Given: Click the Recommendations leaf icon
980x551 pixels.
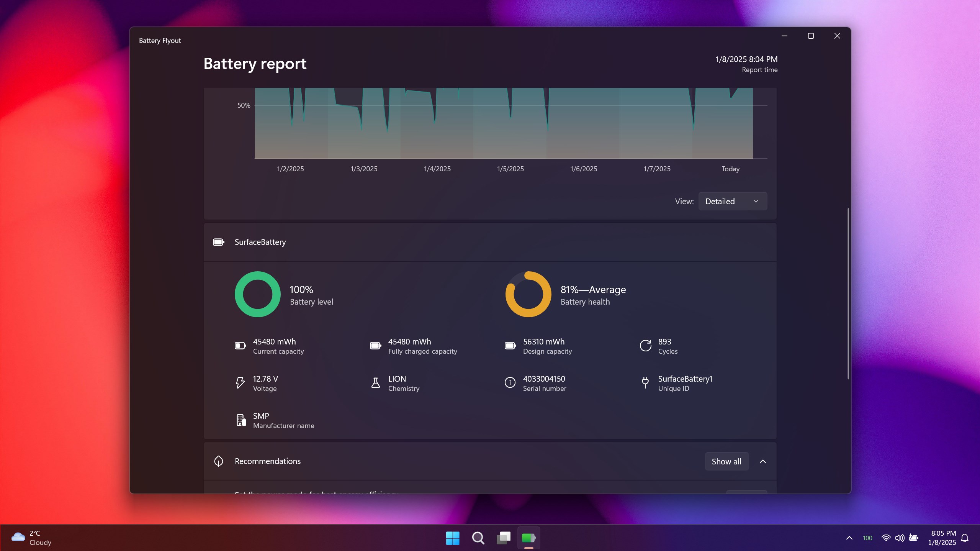Looking at the screenshot, I should (219, 461).
